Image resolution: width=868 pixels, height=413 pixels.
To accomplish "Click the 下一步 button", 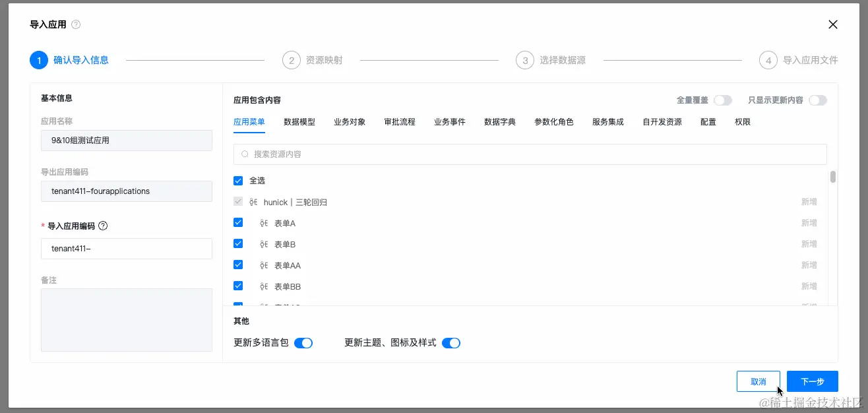I will [812, 381].
